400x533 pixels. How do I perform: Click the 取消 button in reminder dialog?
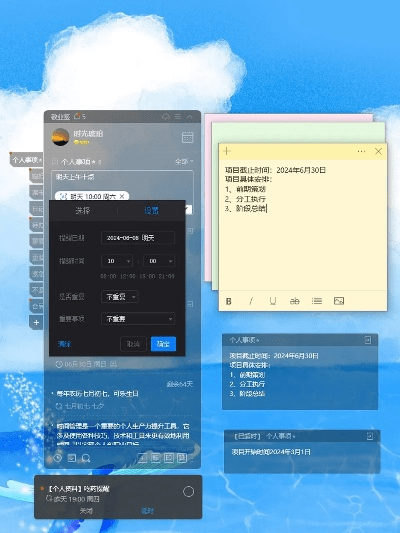coord(133,344)
